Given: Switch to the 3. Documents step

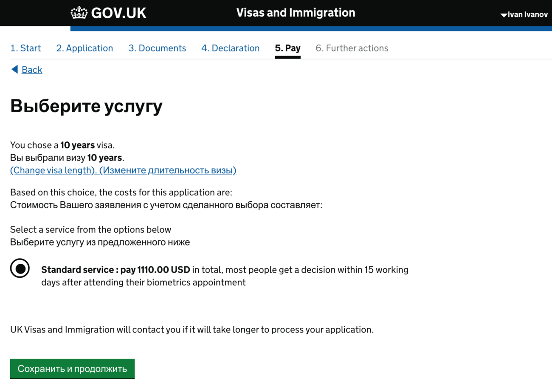Looking at the screenshot, I should click(x=157, y=48).
